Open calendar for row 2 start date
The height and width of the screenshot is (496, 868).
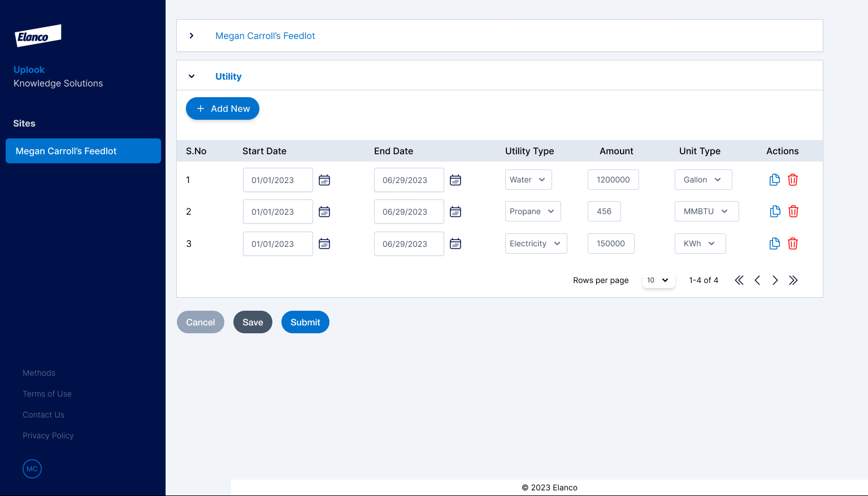click(324, 212)
